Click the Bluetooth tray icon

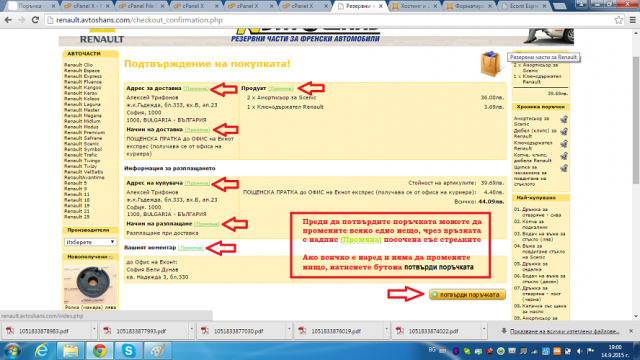click(456, 351)
